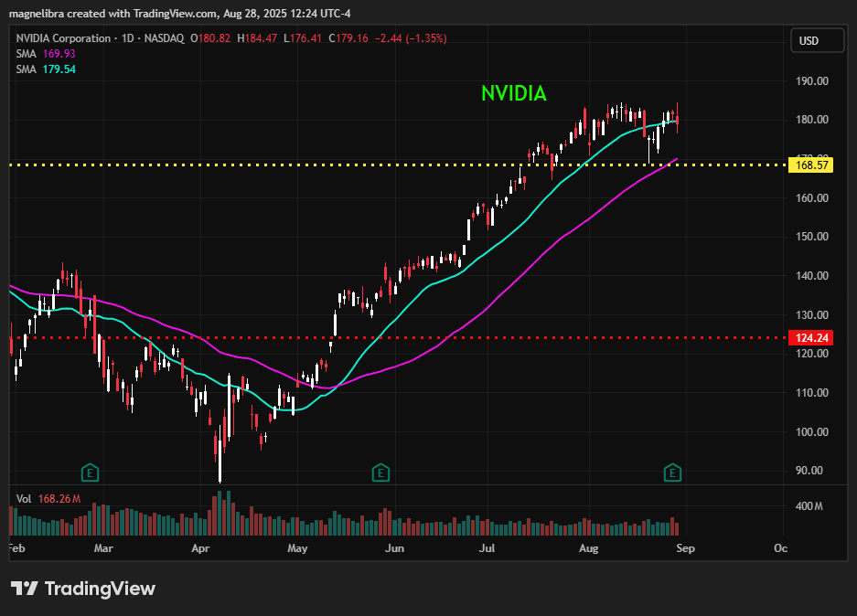Image resolution: width=857 pixels, height=616 pixels.
Task: Click the 1D interval in the legend
Action: point(127,38)
